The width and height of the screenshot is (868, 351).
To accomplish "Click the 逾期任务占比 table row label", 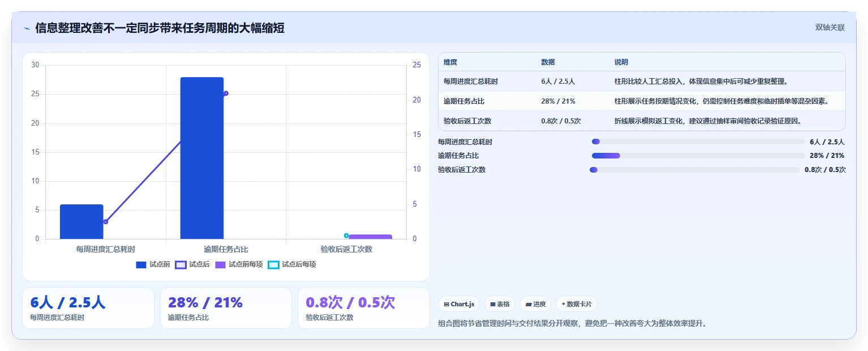I will click(x=464, y=101).
